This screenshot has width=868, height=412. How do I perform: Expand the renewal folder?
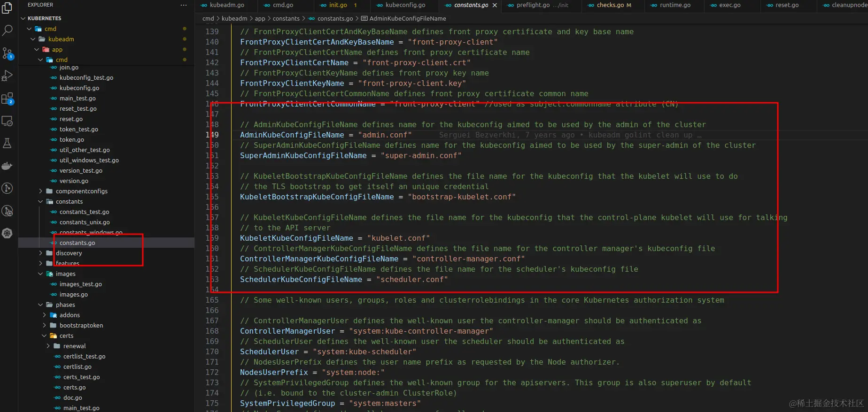[x=74, y=346]
